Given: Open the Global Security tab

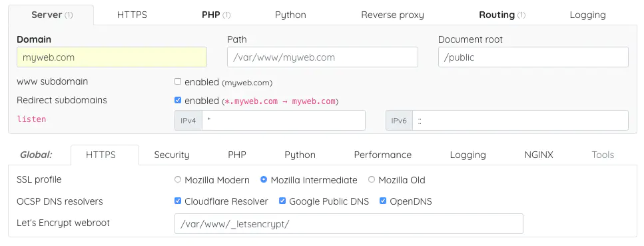Looking at the screenshot, I should coord(172,155).
